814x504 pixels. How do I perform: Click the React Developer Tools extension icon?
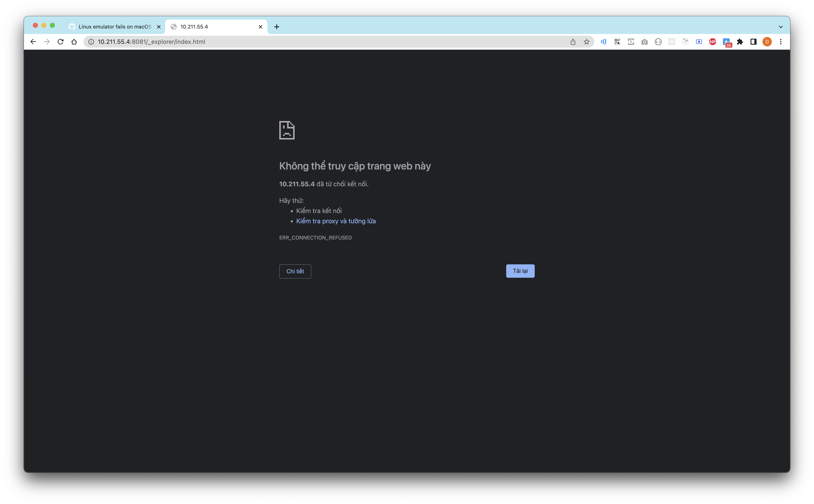point(672,42)
